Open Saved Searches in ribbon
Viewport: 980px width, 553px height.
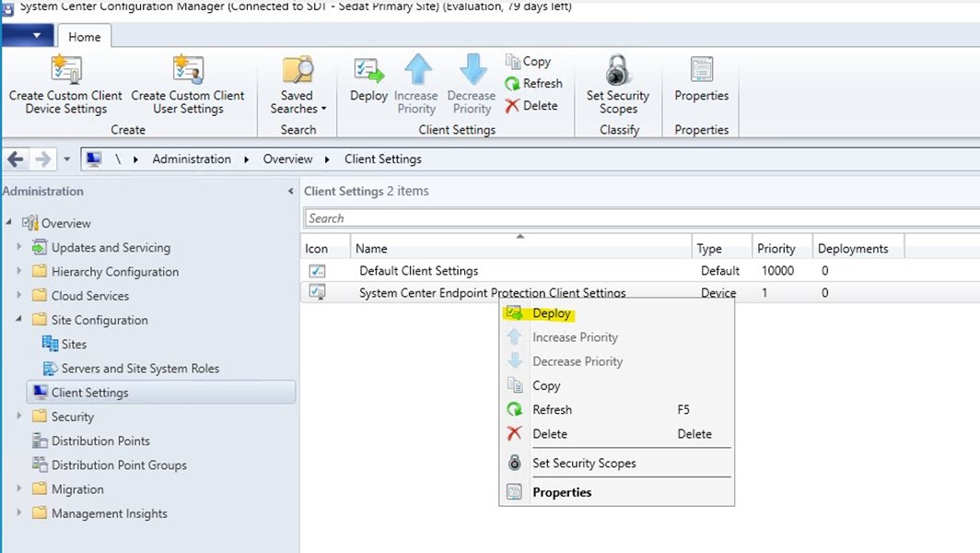tap(297, 87)
